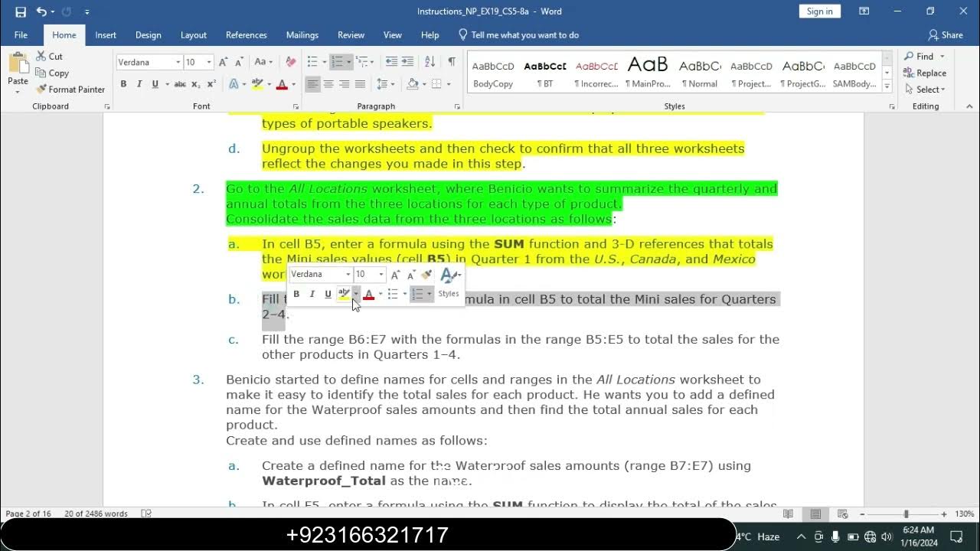Toggle Underline in the ribbon Font group

(155, 84)
